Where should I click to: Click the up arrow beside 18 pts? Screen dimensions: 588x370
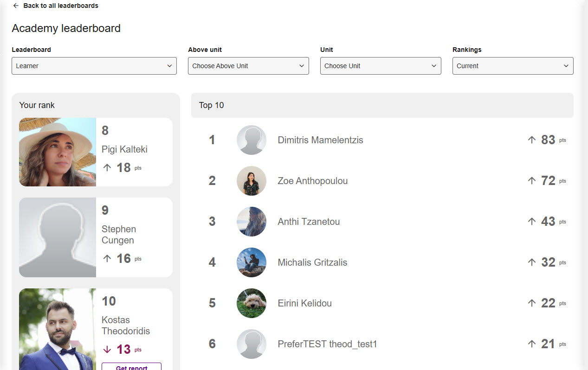tap(107, 168)
